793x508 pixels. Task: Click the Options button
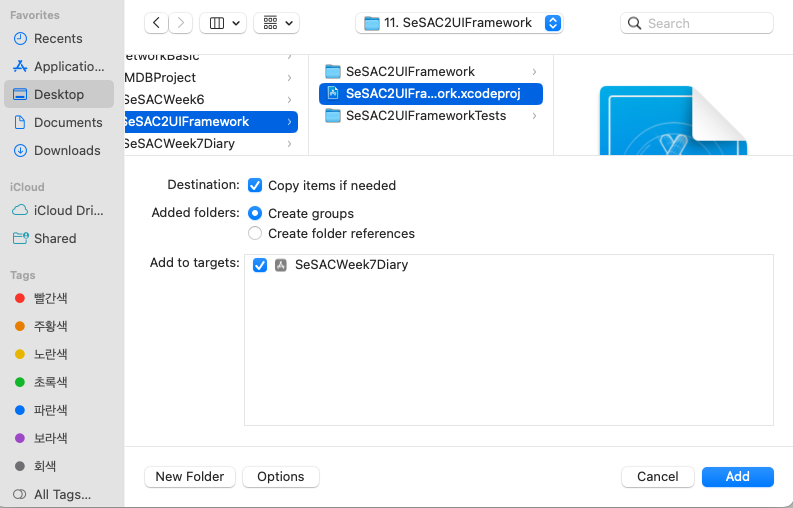(x=281, y=477)
